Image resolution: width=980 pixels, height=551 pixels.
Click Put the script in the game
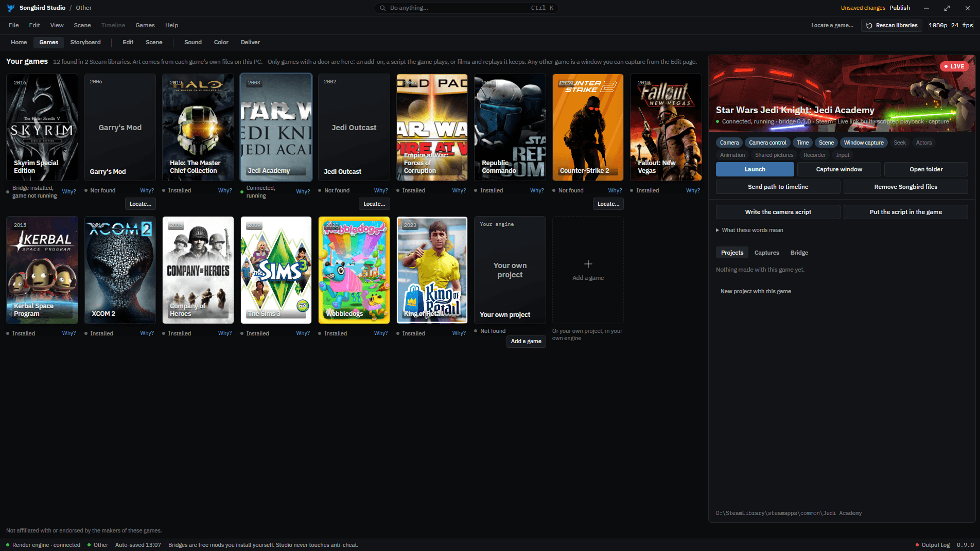(x=905, y=212)
